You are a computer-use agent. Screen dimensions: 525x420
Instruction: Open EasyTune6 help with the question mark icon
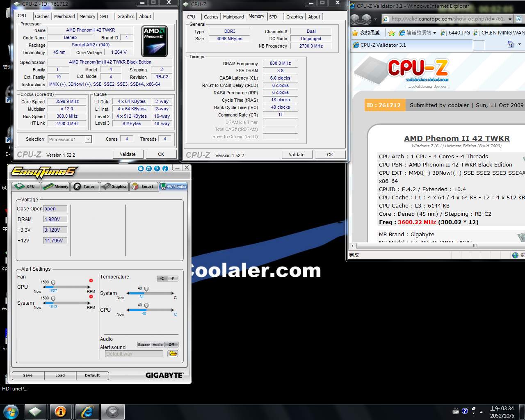pos(157,168)
